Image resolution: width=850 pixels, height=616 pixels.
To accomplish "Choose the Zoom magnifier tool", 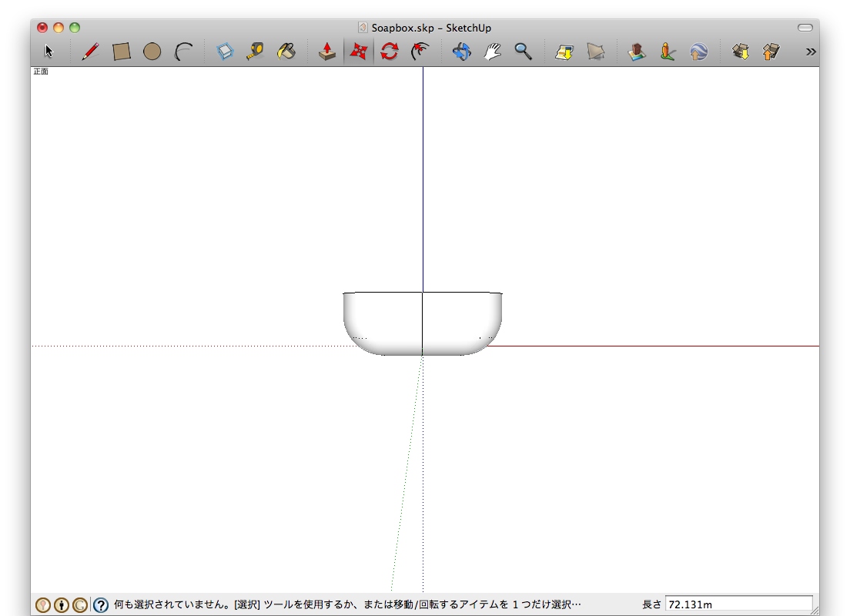I will (523, 52).
